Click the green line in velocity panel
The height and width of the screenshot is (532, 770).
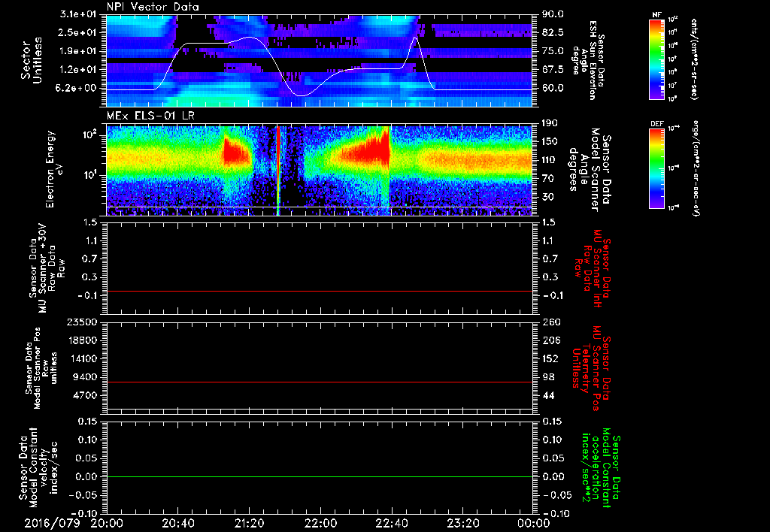pyautogui.click(x=319, y=476)
